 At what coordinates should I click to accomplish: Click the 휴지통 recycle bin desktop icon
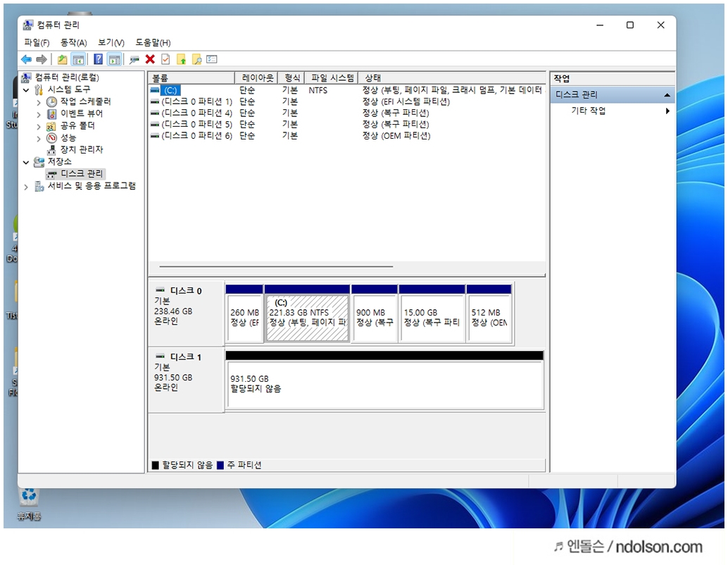coord(29,496)
